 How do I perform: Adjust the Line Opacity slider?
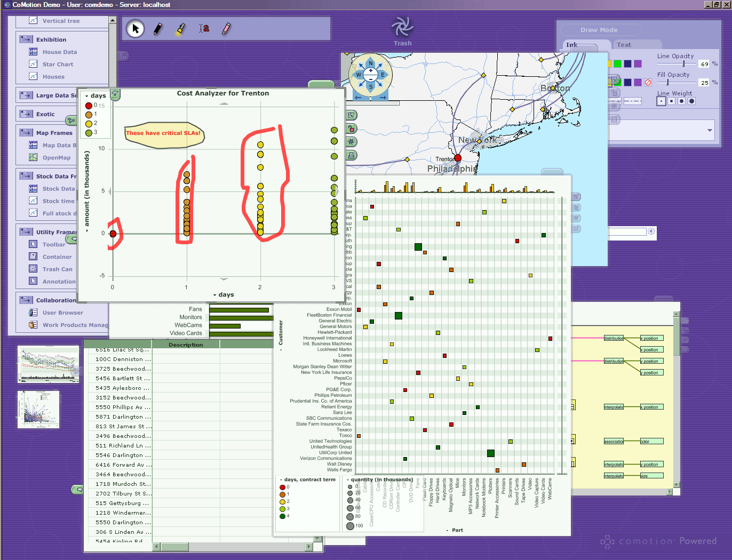(683, 64)
